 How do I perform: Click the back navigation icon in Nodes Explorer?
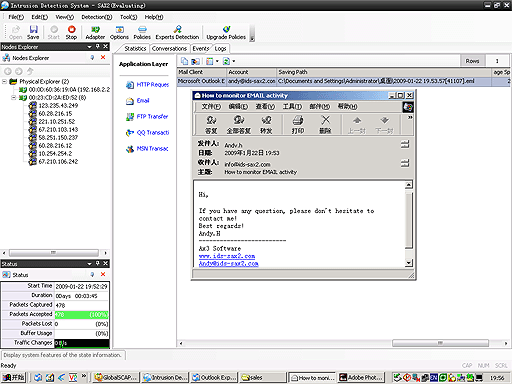(x=8, y=71)
